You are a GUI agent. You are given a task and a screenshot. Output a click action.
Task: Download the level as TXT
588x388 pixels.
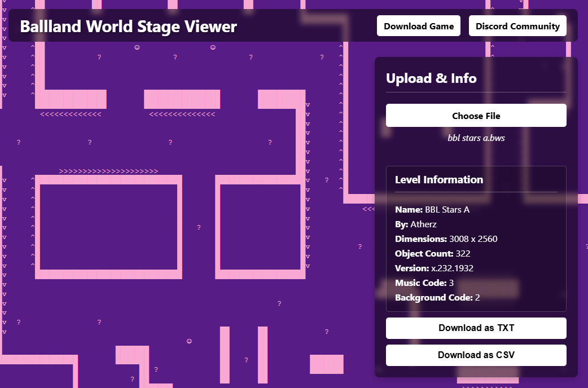476,328
